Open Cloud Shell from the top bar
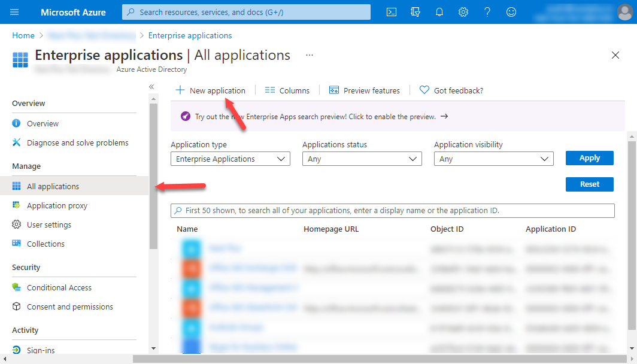Image resolution: width=637 pixels, height=364 pixels. (391, 12)
